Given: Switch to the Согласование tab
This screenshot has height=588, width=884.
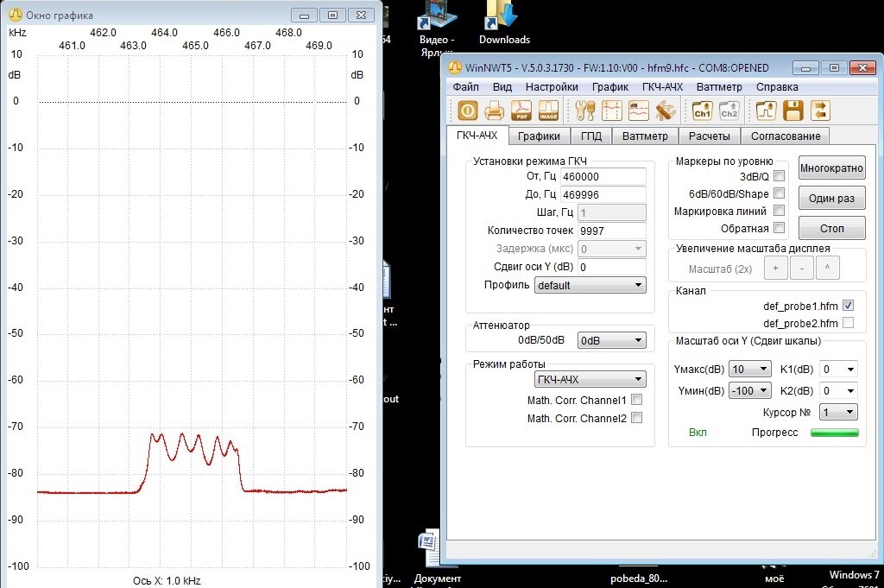Looking at the screenshot, I should [x=786, y=136].
